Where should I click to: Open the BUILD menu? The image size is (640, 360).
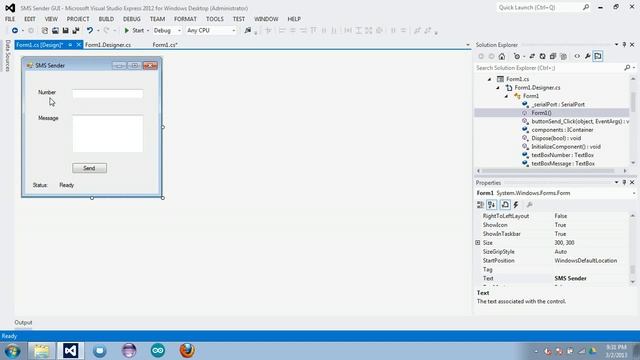106,19
